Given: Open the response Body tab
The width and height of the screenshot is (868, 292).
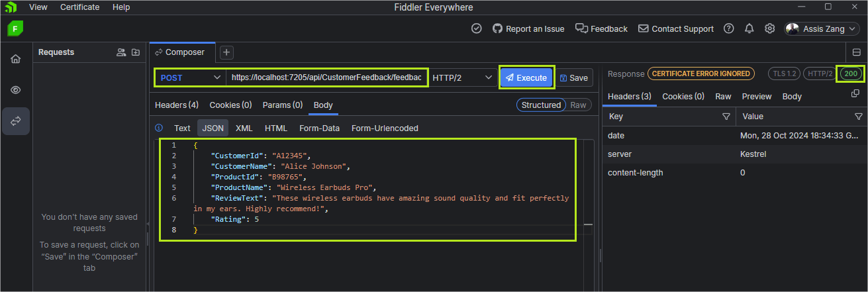Looking at the screenshot, I should [792, 97].
